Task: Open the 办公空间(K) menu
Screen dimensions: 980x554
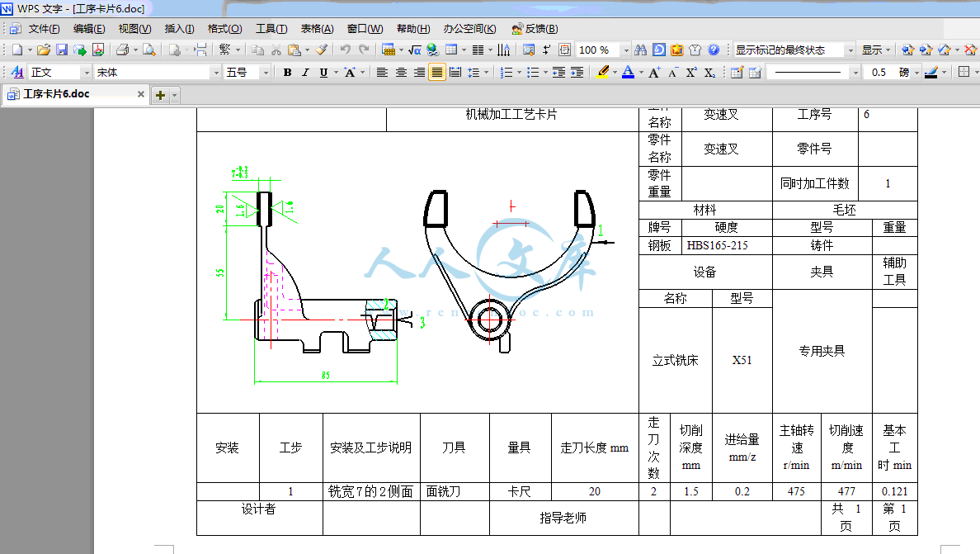Action: click(469, 29)
